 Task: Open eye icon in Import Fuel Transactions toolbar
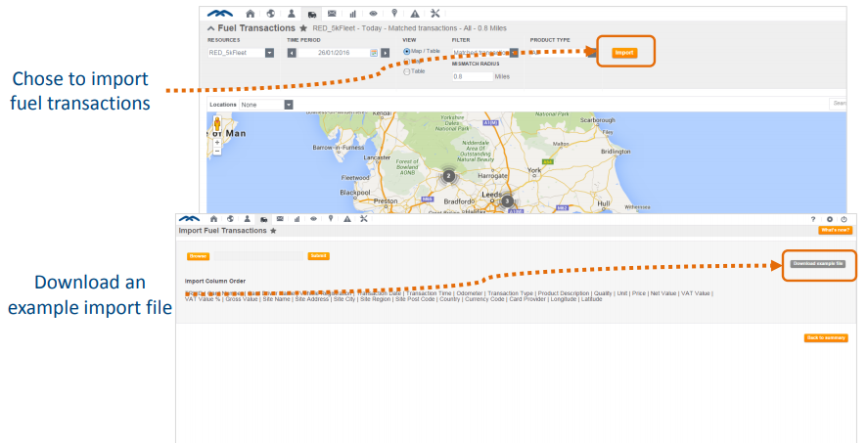point(313,219)
